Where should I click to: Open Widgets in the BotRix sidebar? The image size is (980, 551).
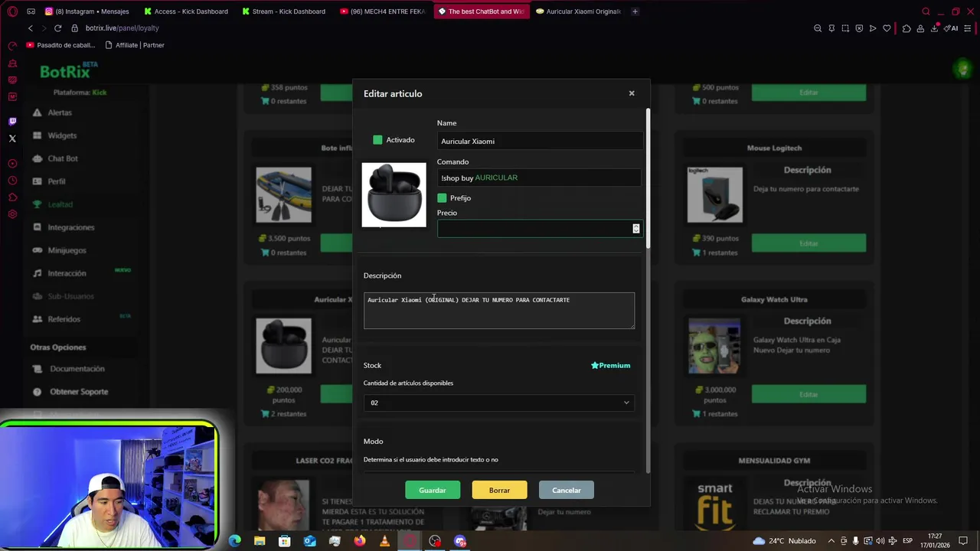point(62,135)
